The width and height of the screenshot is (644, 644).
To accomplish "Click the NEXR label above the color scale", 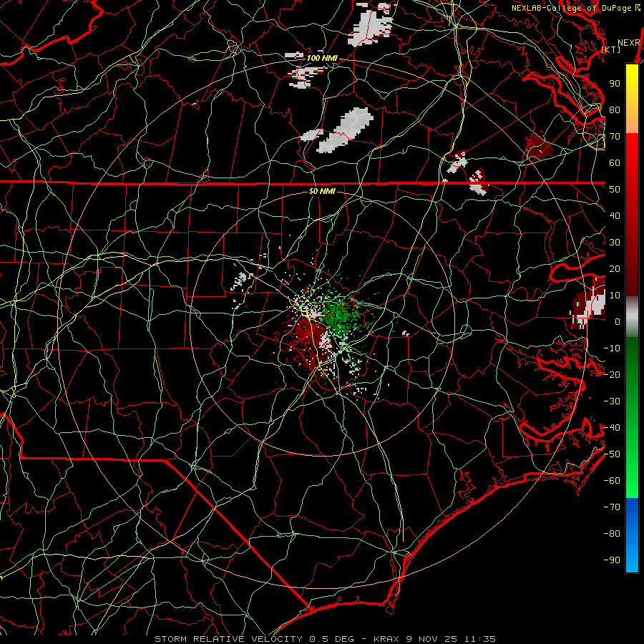I will coord(629,43).
